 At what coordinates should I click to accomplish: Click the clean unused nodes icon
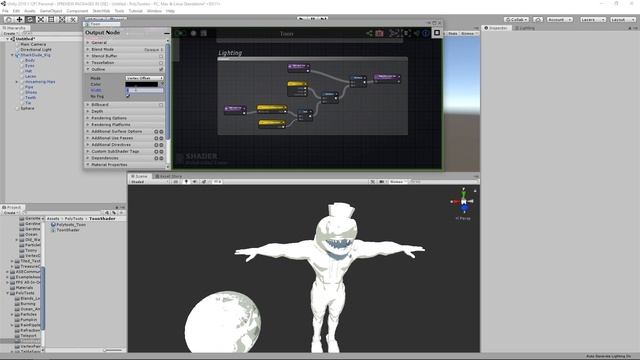click(x=204, y=33)
